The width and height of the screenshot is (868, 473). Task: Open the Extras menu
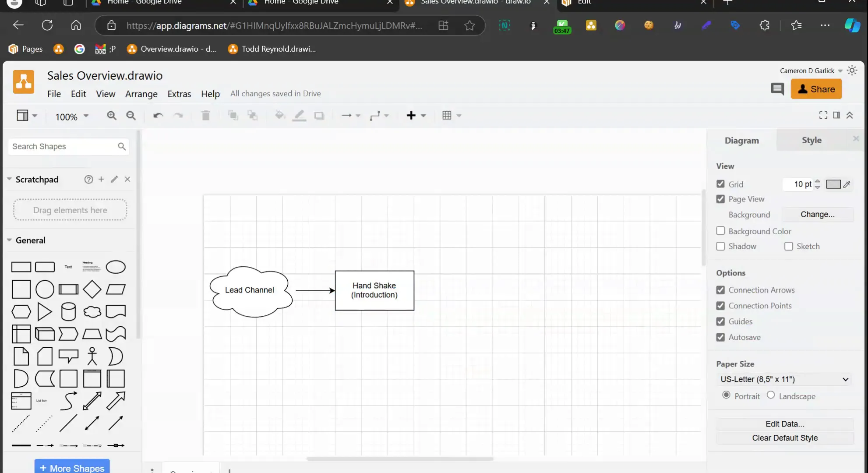179,94
